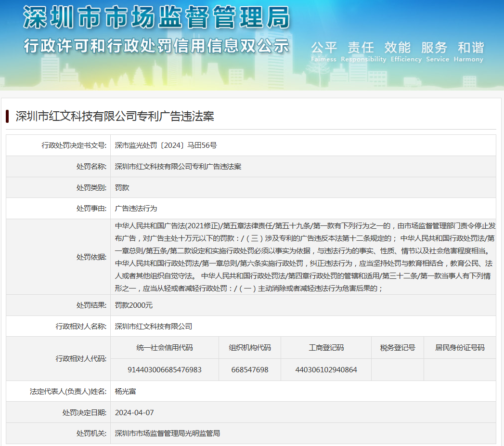Click the 行政许可和行政处罚信用信息双公示 banner subtitle
The height and width of the screenshot is (446, 504).
[x=156, y=46]
